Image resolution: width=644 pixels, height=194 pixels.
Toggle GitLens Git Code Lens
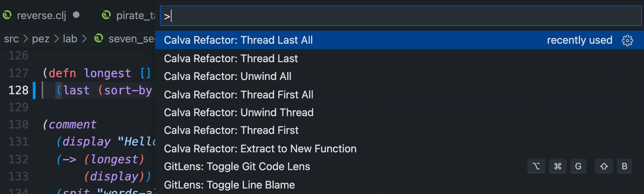(x=237, y=166)
